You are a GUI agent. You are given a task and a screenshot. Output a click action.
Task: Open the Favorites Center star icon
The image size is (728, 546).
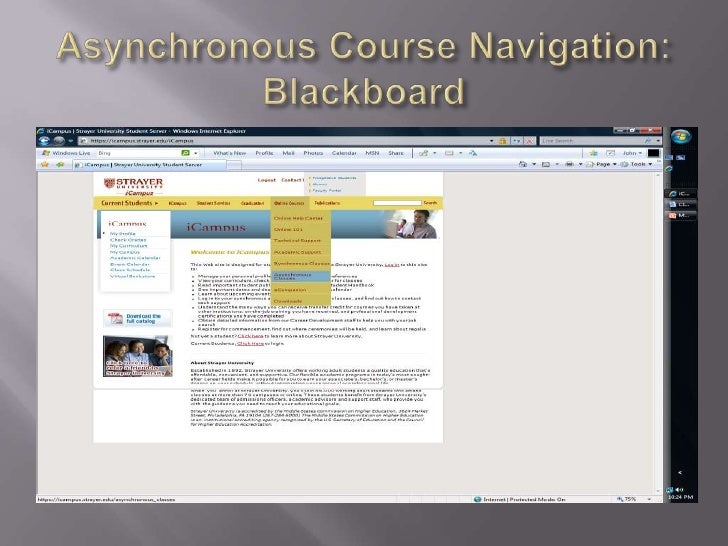45,164
